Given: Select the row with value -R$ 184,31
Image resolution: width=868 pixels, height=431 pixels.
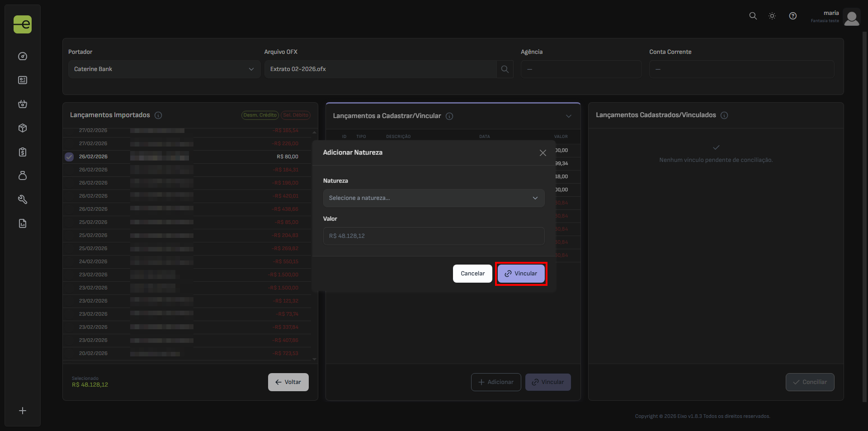Looking at the screenshot, I should click(x=187, y=170).
